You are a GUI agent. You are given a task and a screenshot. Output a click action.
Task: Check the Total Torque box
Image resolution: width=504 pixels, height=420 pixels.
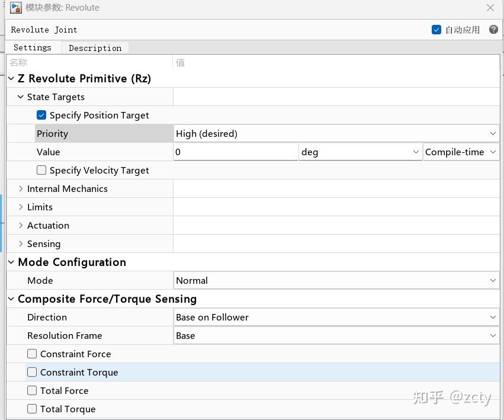[32, 409]
